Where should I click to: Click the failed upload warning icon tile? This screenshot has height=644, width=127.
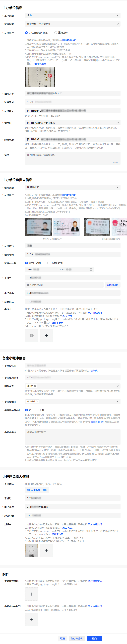point(32,336)
